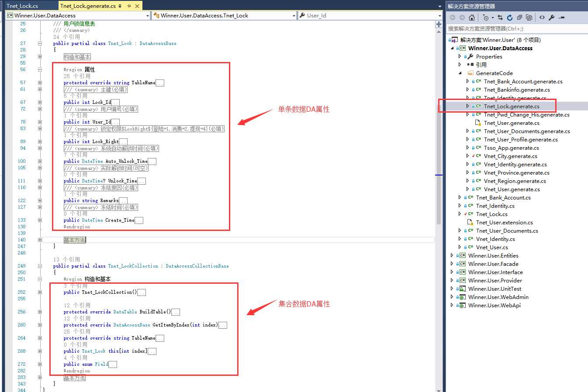Screen dimensions: 588x392
Task: Click the 5 个引用 link above Lock_Id
Action: pos(76,96)
